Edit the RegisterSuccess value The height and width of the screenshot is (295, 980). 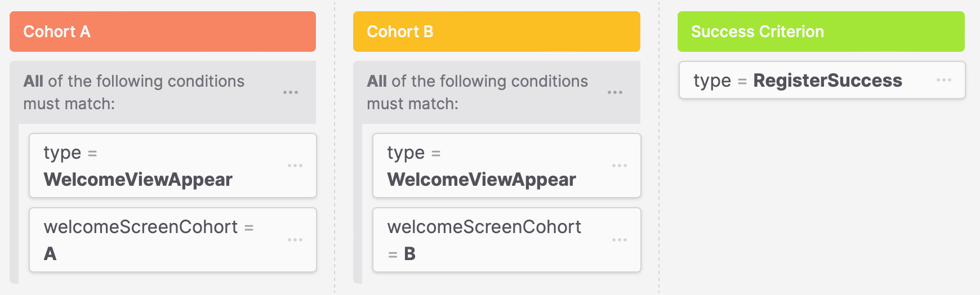(x=827, y=81)
